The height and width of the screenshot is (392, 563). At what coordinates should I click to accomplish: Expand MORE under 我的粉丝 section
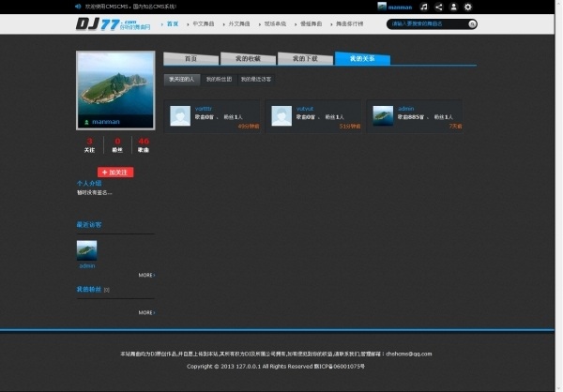click(x=146, y=312)
